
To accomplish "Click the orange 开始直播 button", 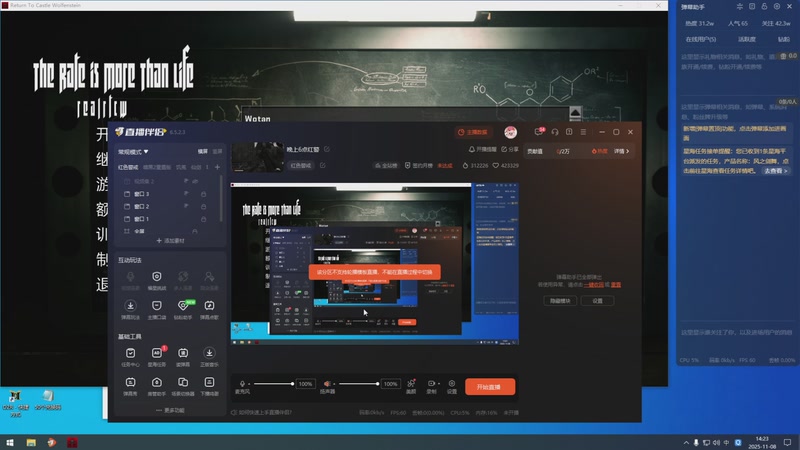I will coord(490,387).
